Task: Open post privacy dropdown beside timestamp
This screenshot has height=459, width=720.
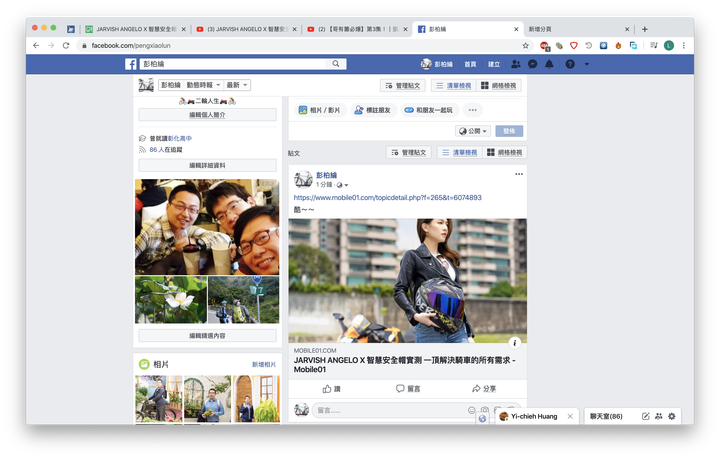Action: (x=342, y=185)
